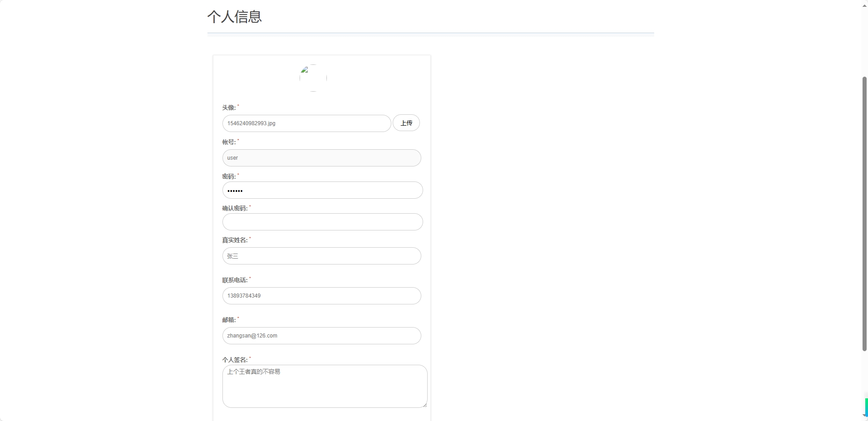Click the 上传 upload button
The height and width of the screenshot is (421, 868).
tap(406, 123)
